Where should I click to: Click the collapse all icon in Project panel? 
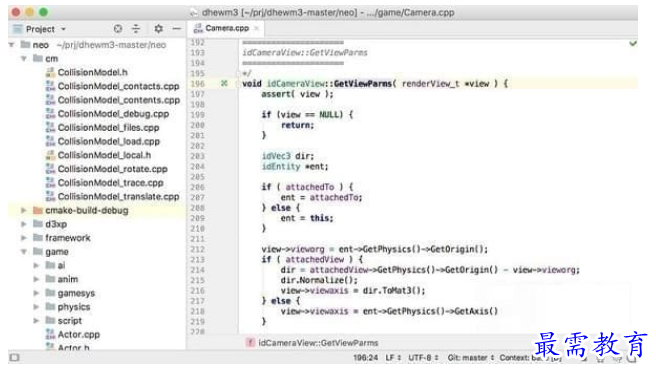[136, 28]
